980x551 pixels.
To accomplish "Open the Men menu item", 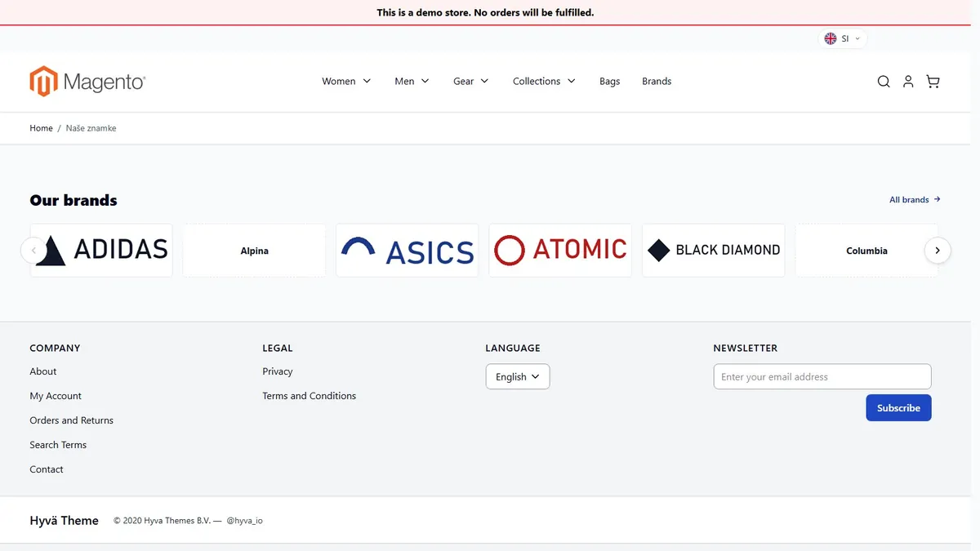I will coord(404,82).
